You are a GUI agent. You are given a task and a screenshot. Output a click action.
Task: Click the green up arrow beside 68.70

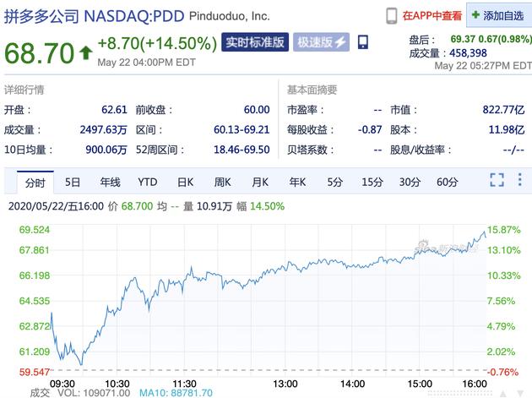pos(86,52)
